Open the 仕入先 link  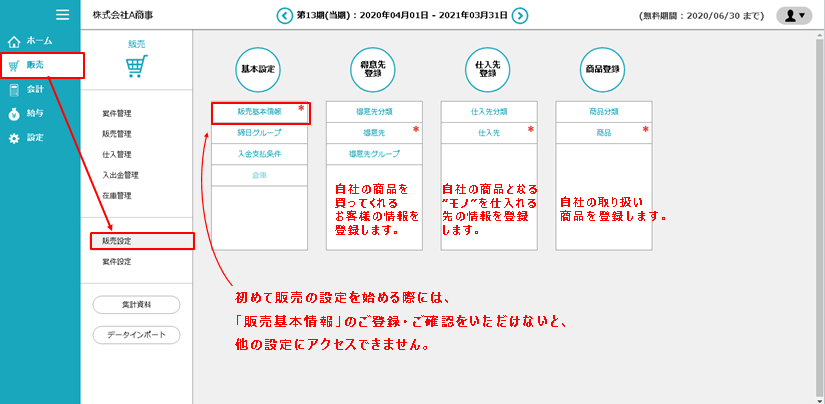click(489, 132)
